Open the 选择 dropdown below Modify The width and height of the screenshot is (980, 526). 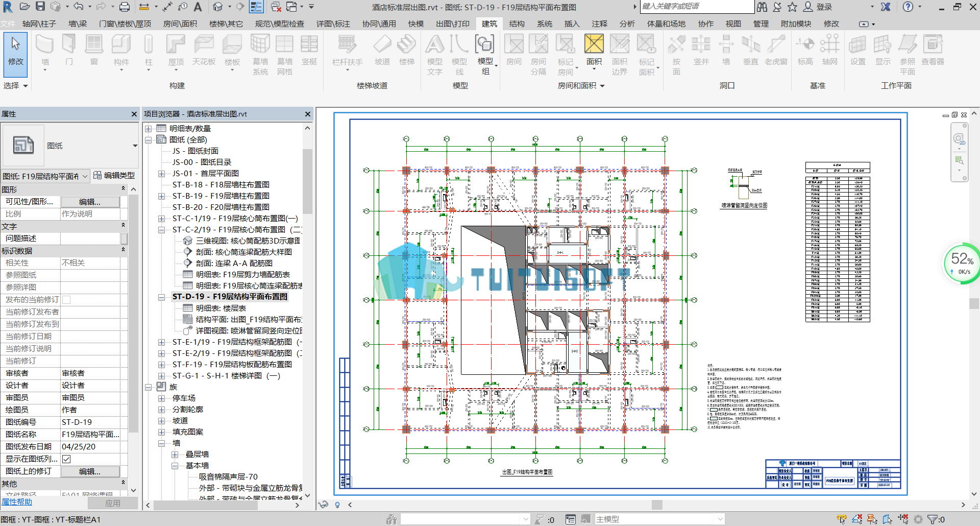click(15, 86)
